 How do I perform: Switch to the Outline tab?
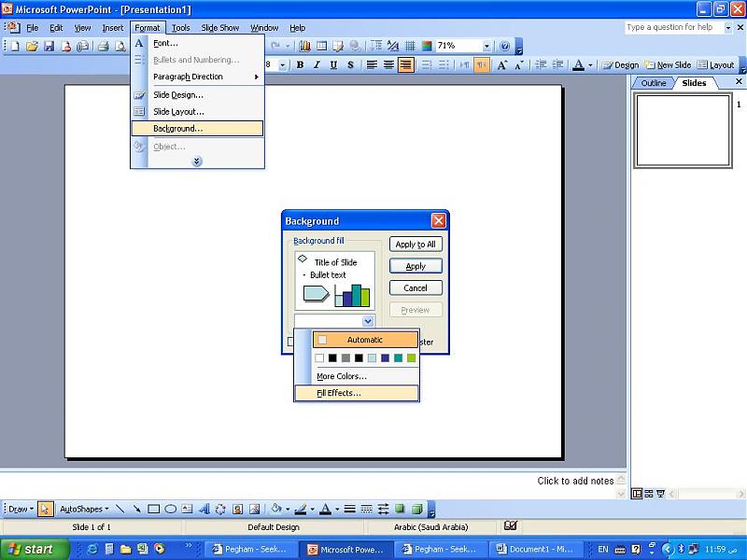653,83
